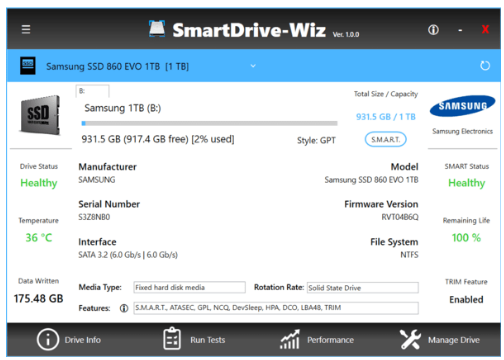Click the Manage Drive tools icon
The height and width of the screenshot is (360, 504).
410,339
